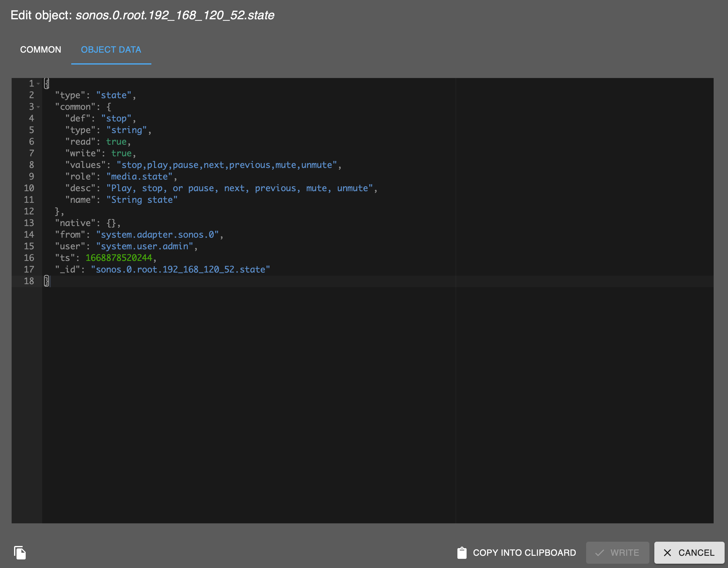
Task: Click the clipboard icon beside Copy Into Clipboard
Action: tap(462, 553)
